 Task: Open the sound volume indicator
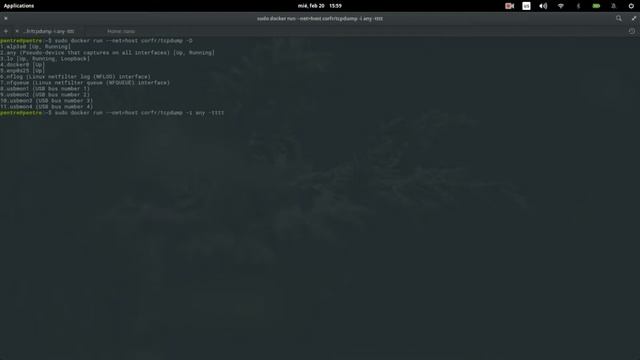[543, 6]
